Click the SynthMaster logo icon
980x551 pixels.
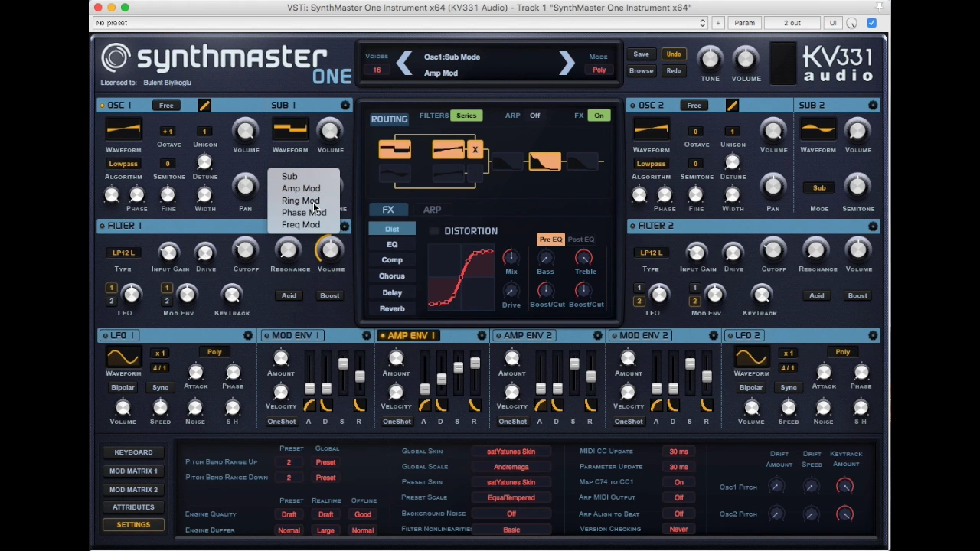point(116,58)
